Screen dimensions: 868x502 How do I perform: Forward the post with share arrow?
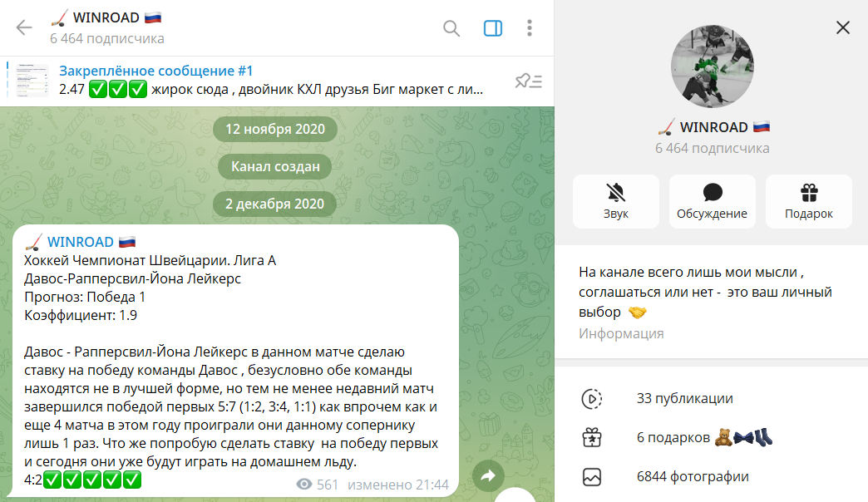[488, 475]
